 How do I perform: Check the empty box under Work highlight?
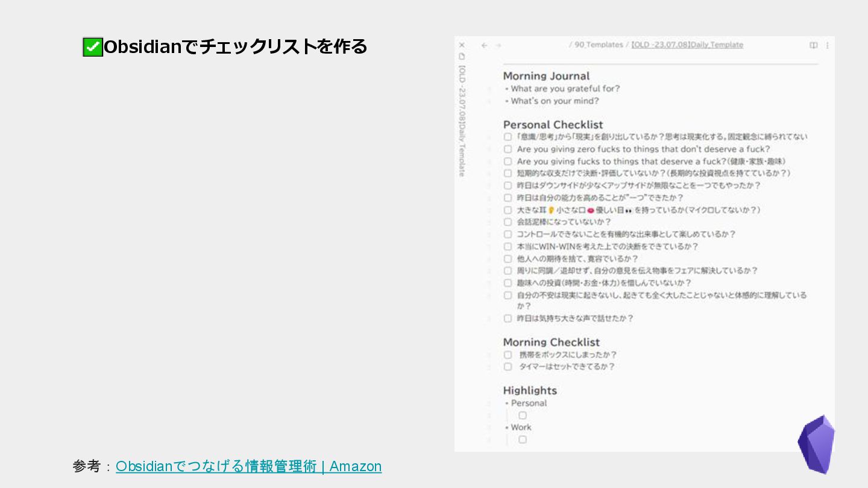[523, 439]
